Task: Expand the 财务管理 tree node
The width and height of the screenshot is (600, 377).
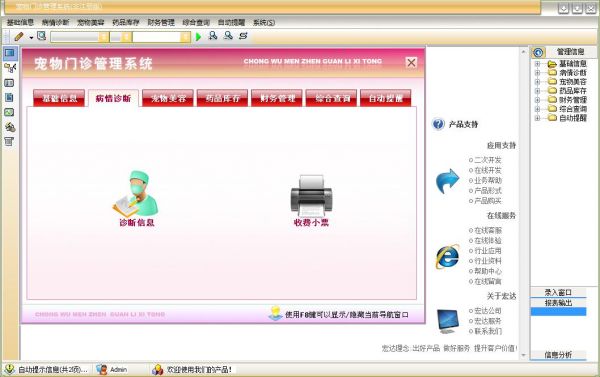Action: [537, 100]
